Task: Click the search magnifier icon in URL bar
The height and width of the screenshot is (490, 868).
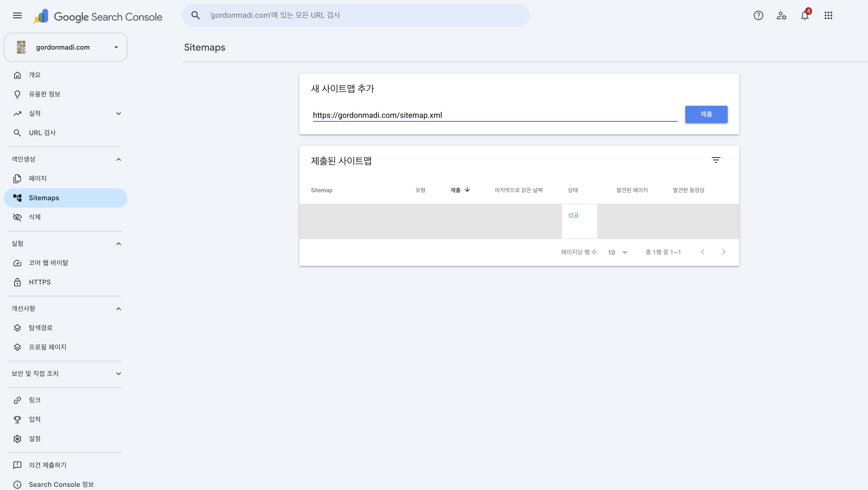Action: [x=196, y=15]
